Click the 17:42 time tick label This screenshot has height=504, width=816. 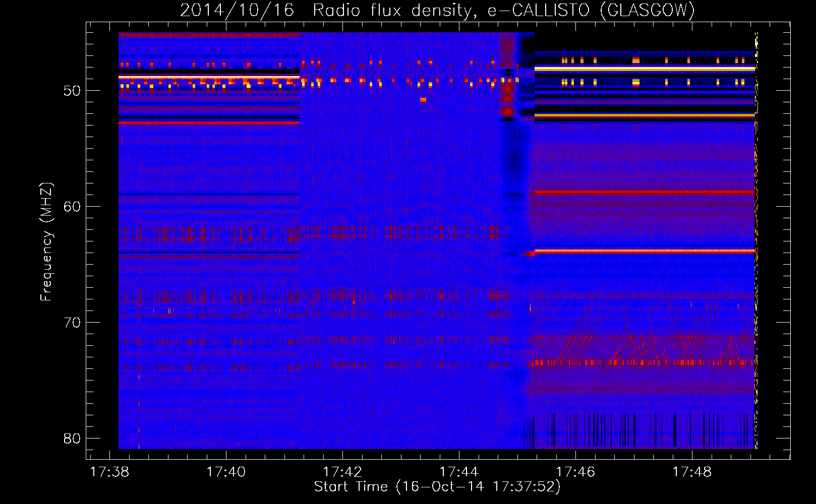click(x=342, y=472)
